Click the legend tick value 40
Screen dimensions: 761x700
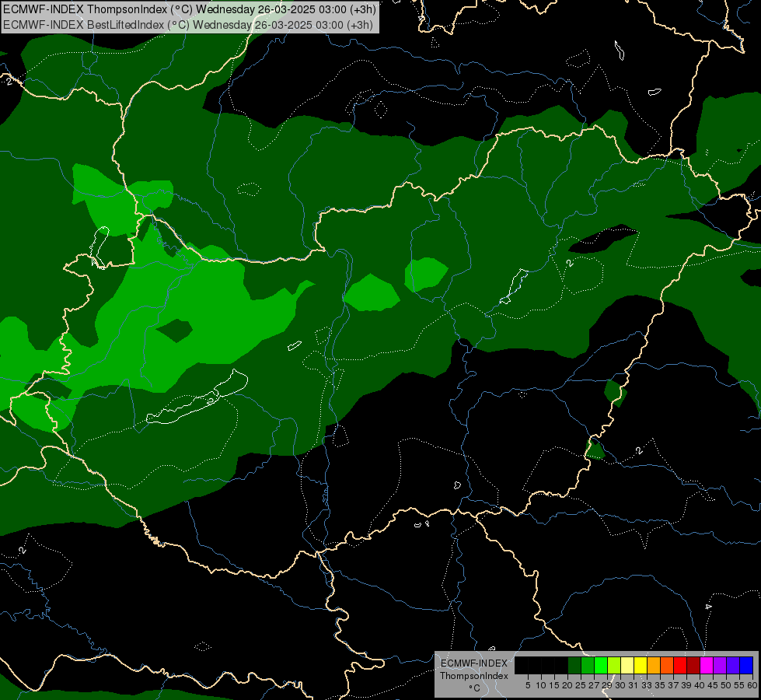click(x=700, y=685)
